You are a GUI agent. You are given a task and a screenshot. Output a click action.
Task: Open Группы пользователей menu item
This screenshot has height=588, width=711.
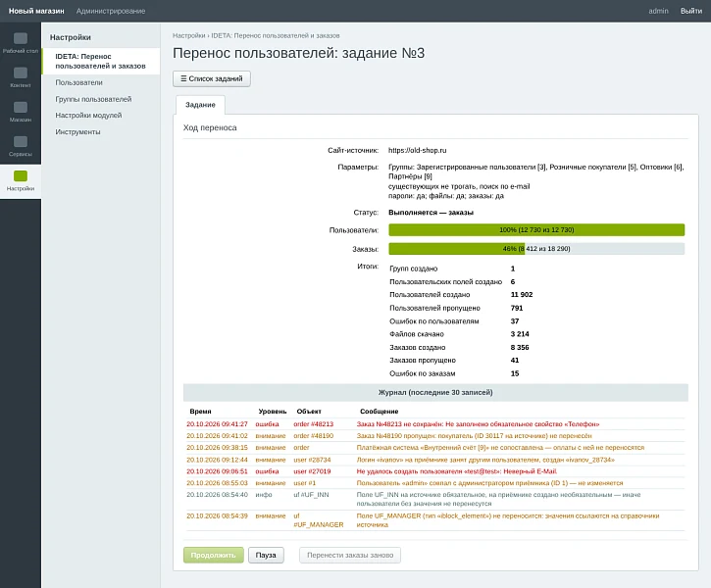(x=93, y=99)
